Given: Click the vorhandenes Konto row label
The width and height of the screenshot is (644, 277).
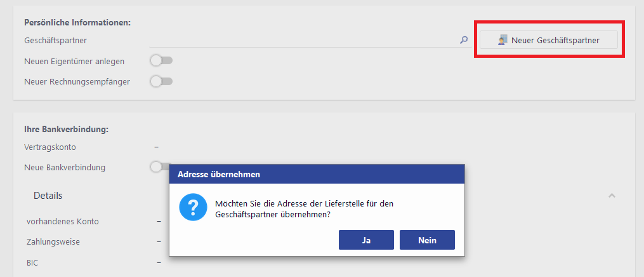Looking at the screenshot, I should [x=63, y=221].
